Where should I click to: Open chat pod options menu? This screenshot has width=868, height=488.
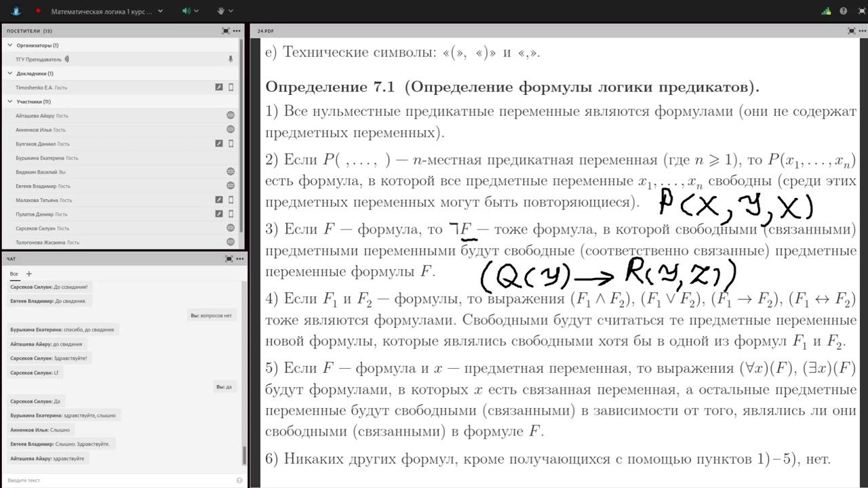coord(239,259)
